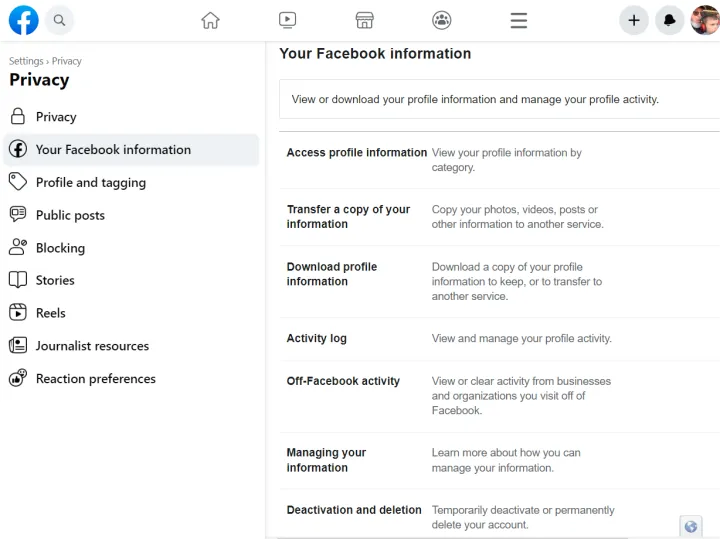Open the Watch video icon
Screen dimensions: 720x539
tap(287, 20)
